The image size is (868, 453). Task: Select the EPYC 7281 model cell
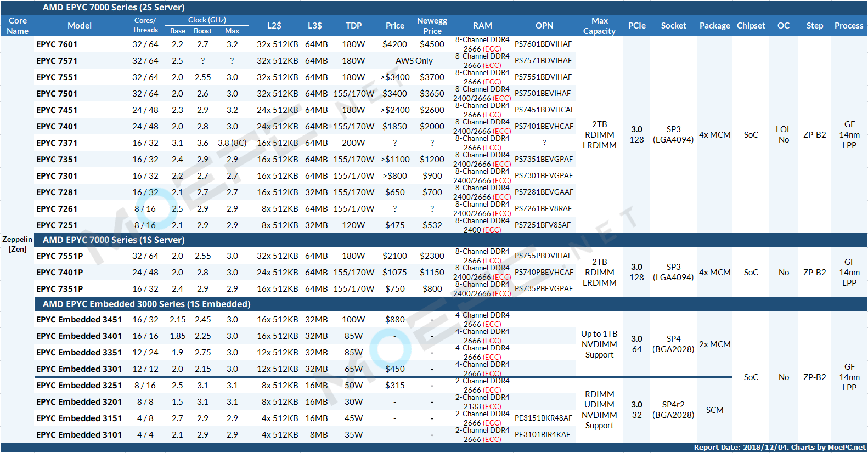[57, 192]
